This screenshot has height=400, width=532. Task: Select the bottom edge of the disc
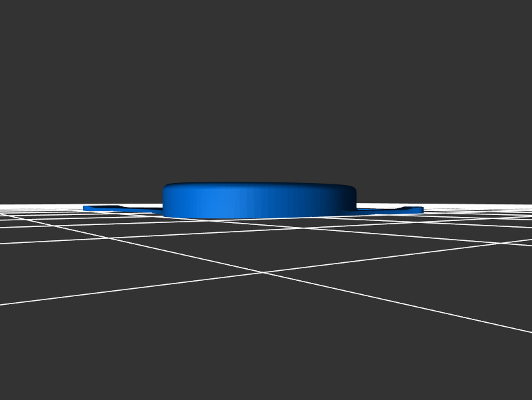[259, 218]
